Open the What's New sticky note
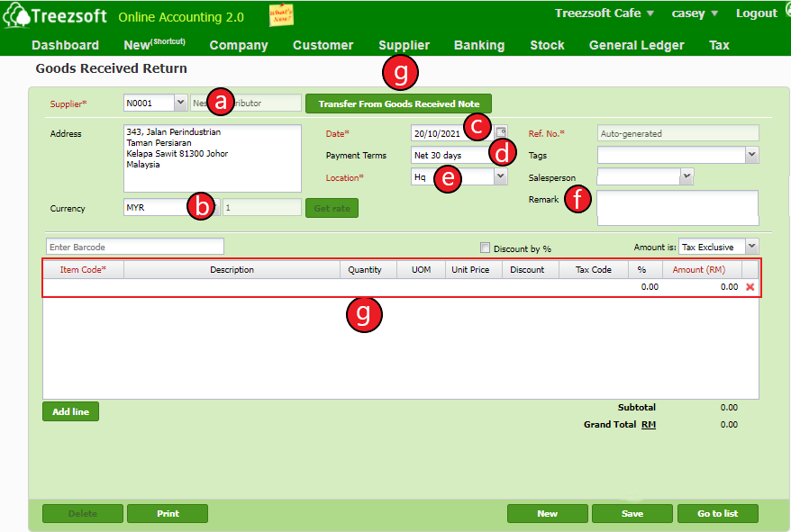 281,14
